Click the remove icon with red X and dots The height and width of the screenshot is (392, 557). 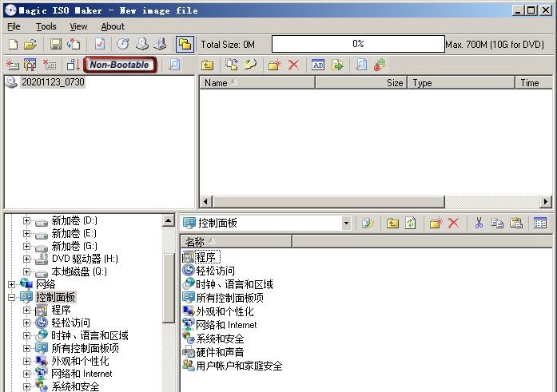(50, 65)
